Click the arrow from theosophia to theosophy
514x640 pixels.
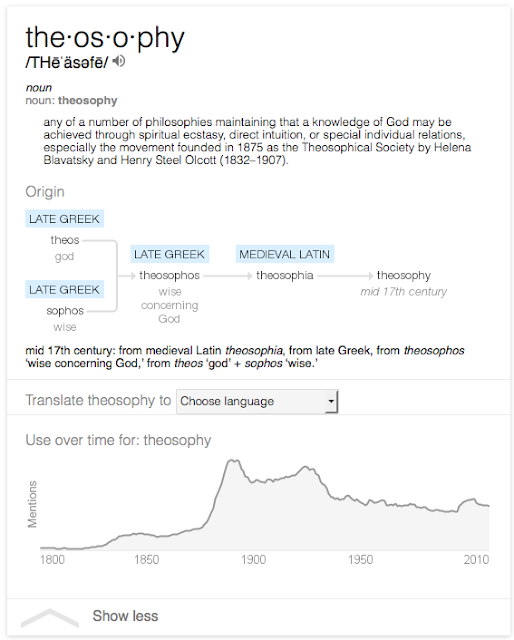pyautogui.click(x=345, y=276)
